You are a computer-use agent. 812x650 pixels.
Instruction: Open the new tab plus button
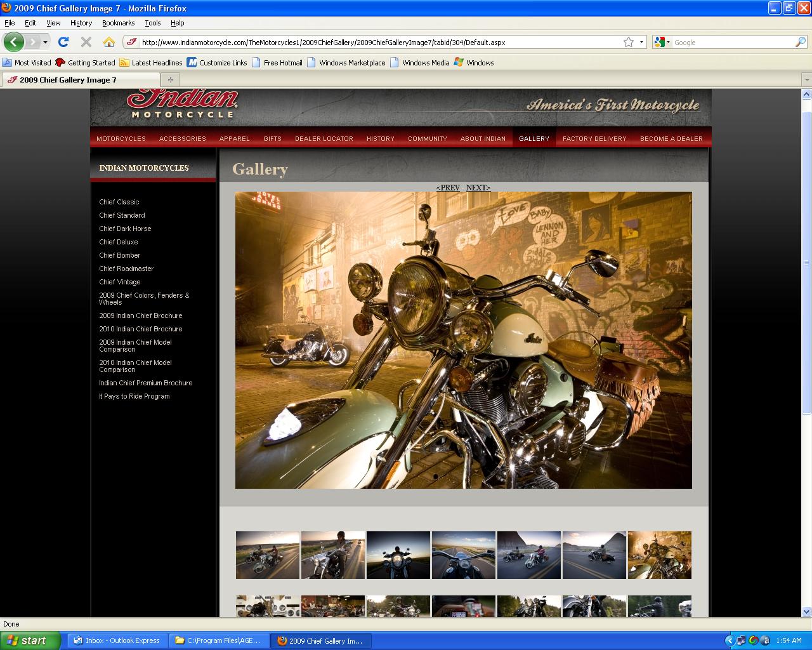click(x=170, y=80)
